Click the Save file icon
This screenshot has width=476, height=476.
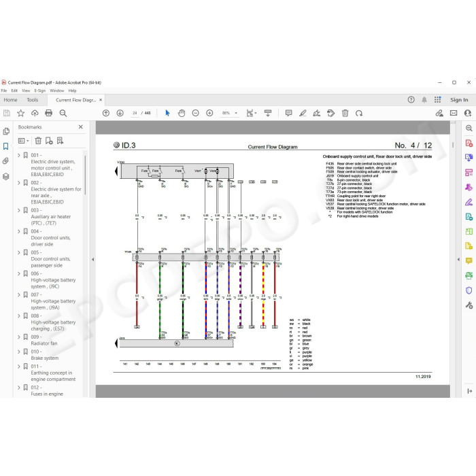[x=7, y=114]
